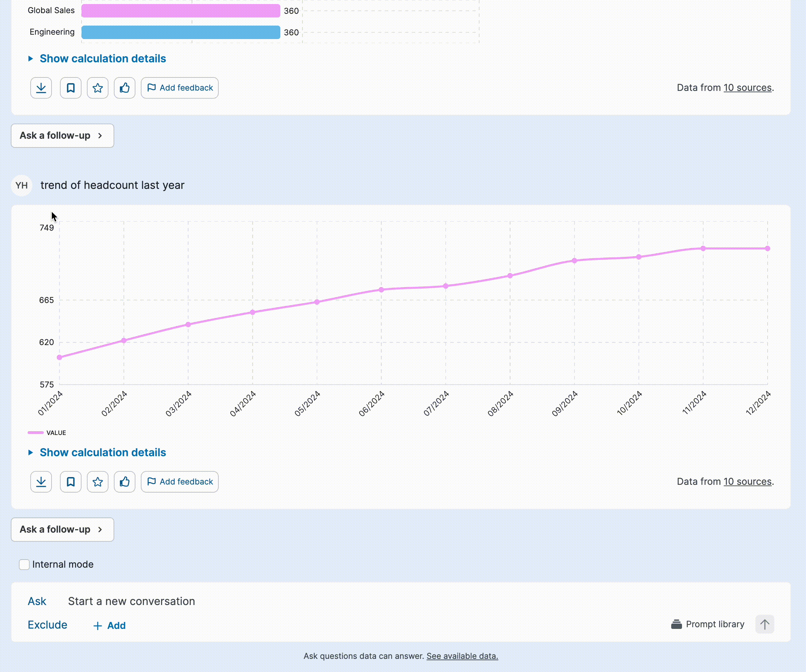806x672 pixels.
Task: Download the headcount trend chart
Action: pos(41,482)
